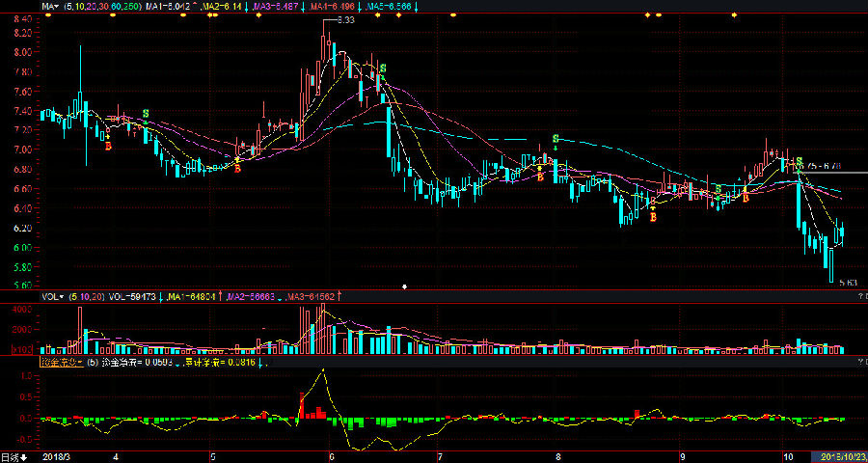Click the B buy marker near 6.30 before September
The width and height of the screenshot is (868, 463).
653,217
